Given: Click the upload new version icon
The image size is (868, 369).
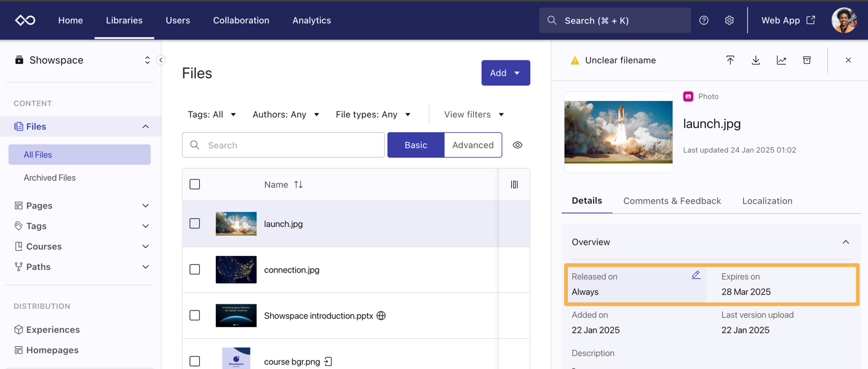Looking at the screenshot, I should click(730, 60).
